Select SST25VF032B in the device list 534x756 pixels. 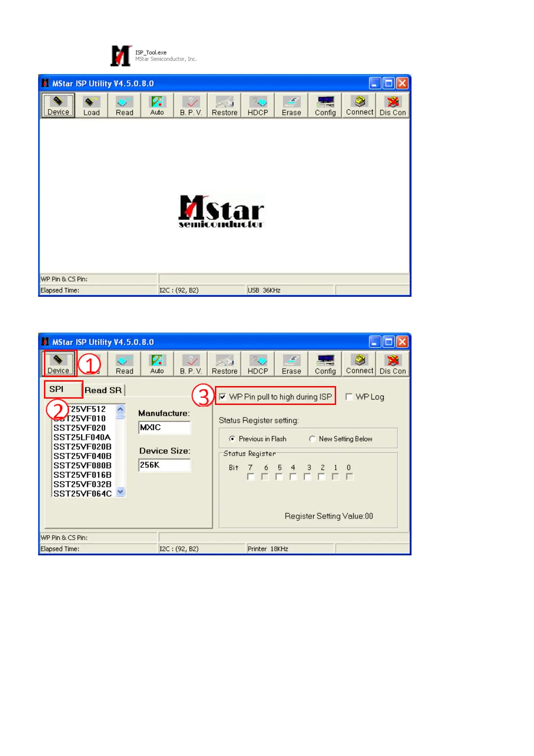point(83,484)
